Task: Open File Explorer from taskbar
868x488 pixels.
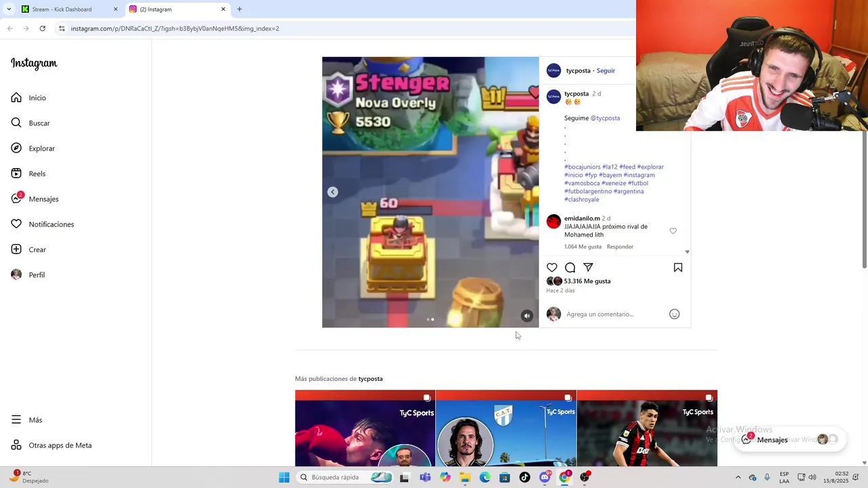Action: (465, 477)
